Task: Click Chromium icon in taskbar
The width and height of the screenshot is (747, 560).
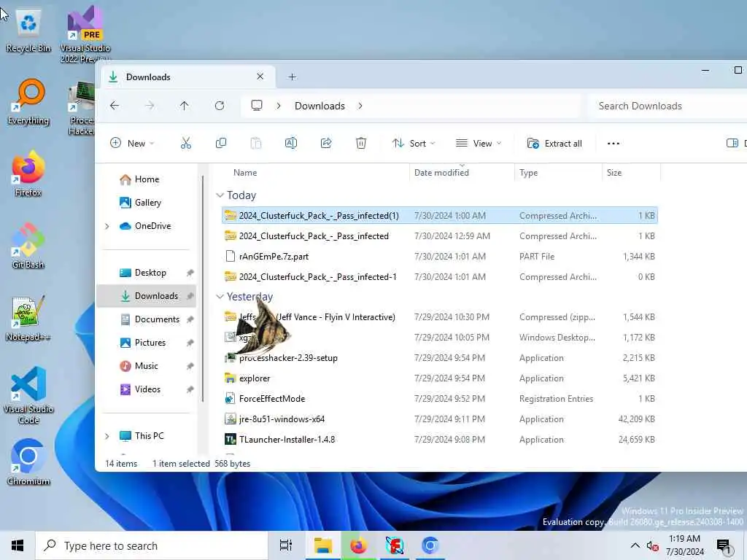Action: (430, 545)
